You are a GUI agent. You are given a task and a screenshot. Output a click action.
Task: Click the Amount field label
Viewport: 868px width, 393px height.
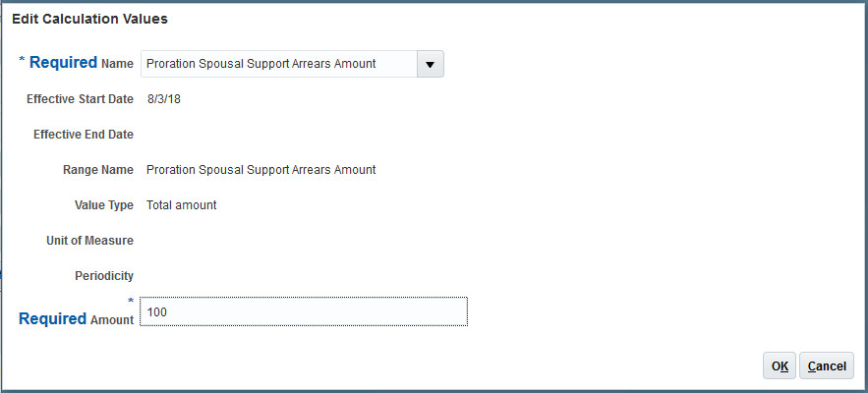pyautogui.click(x=111, y=319)
